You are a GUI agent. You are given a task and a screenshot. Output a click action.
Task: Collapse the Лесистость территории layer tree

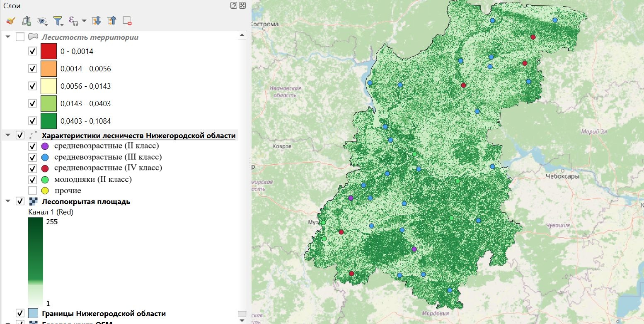(8, 37)
